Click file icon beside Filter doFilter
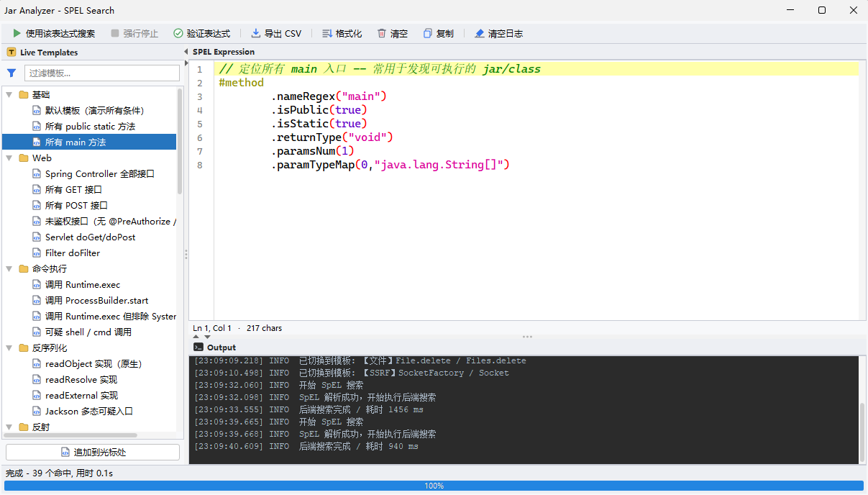Viewport: 868px width, 495px height. coord(37,253)
